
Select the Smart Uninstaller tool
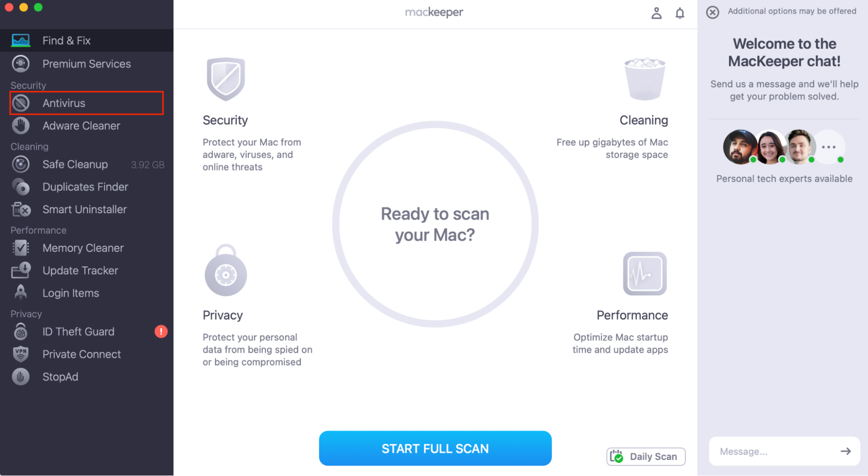pos(84,209)
